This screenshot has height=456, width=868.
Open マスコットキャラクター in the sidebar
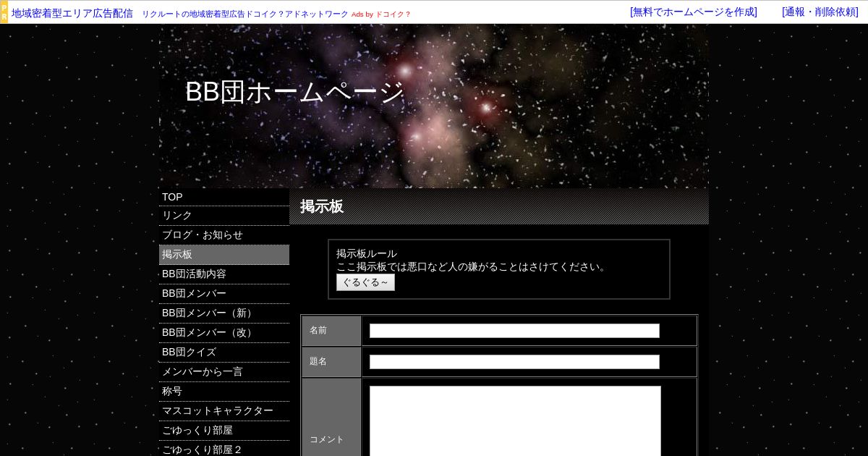(224, 411)
